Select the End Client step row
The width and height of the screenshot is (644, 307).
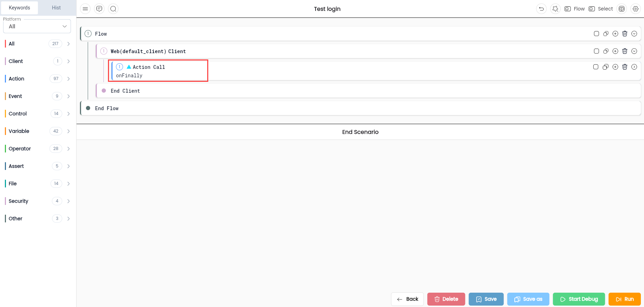tap(368, 91)
